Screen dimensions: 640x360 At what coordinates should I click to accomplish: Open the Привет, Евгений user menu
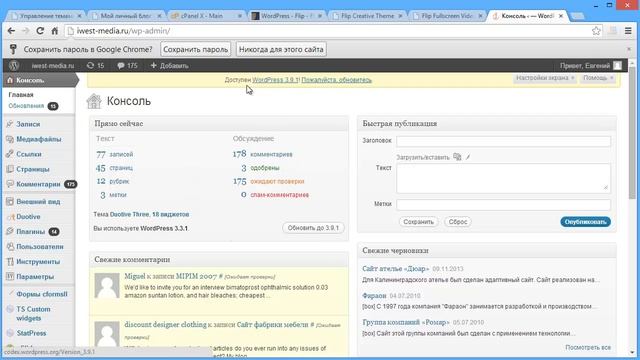tap(591, 66)
